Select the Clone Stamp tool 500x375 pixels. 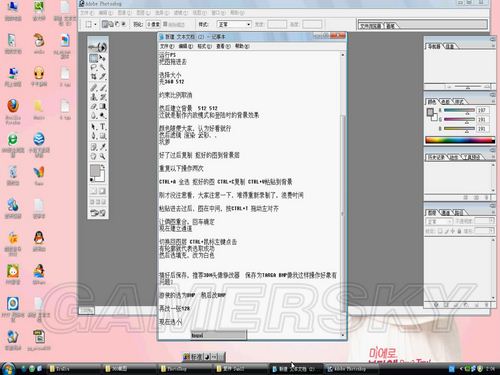click(94, 97)
